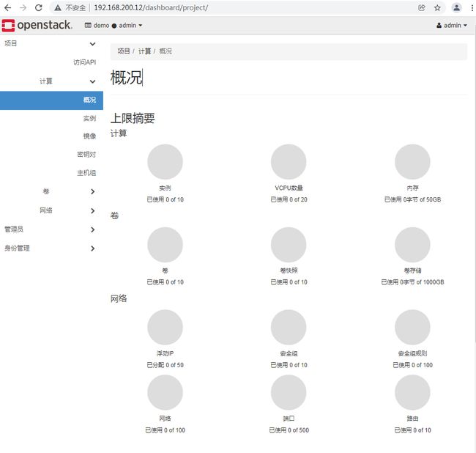The image size is (476, 453).
Task: Go back with the browser back arrow
Action: (x=8, y=7)
